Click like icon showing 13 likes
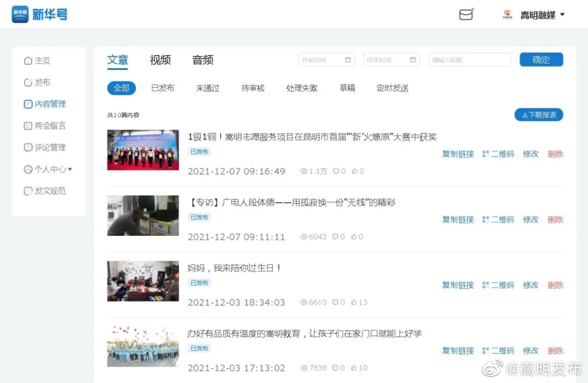This screenshot has height=383, width=588. pyautogui.click(x=354, y=302)
